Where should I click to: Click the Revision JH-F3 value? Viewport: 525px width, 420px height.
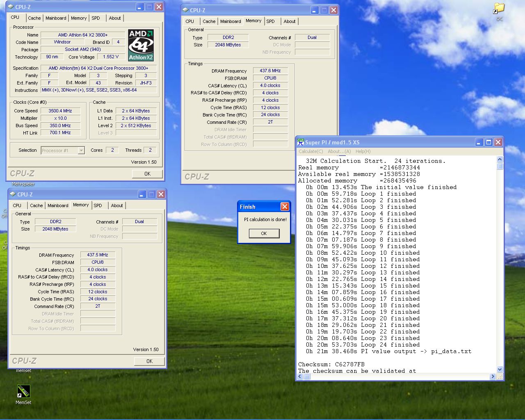coord(146,83)
